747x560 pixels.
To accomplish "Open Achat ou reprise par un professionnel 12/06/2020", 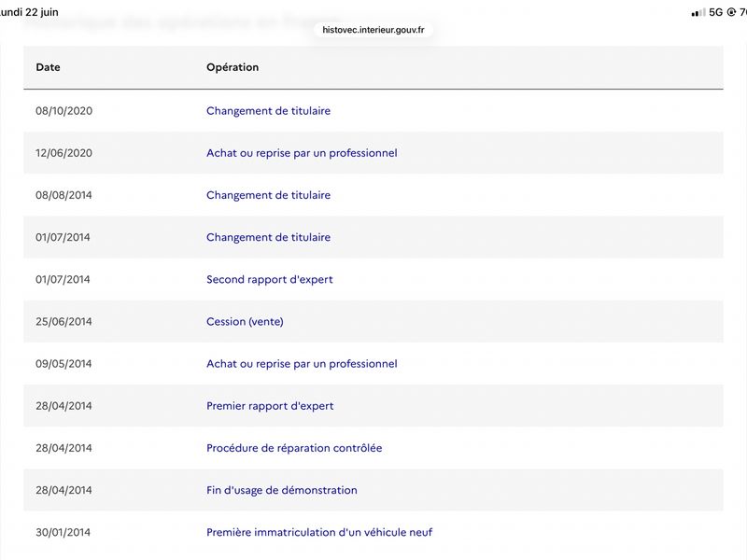I will pyautogui.click(x=302, y=153).
